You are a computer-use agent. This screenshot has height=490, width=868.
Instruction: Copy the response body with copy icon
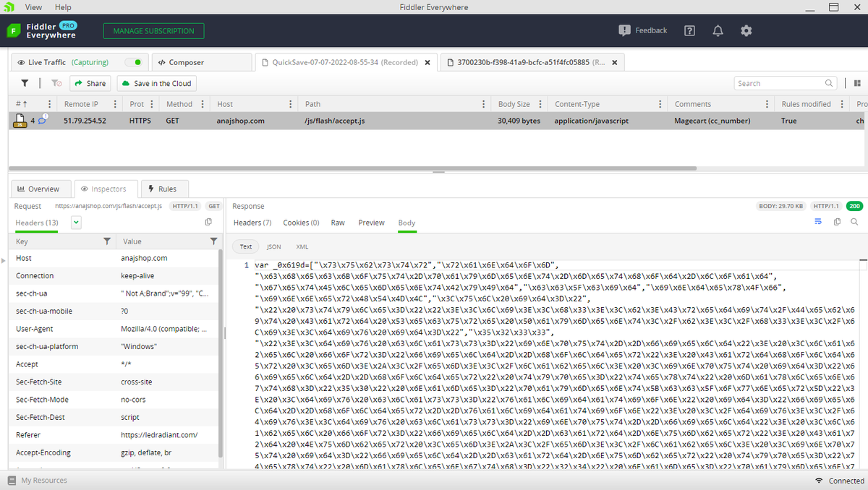pyautogui.click(x=837, y=222)
